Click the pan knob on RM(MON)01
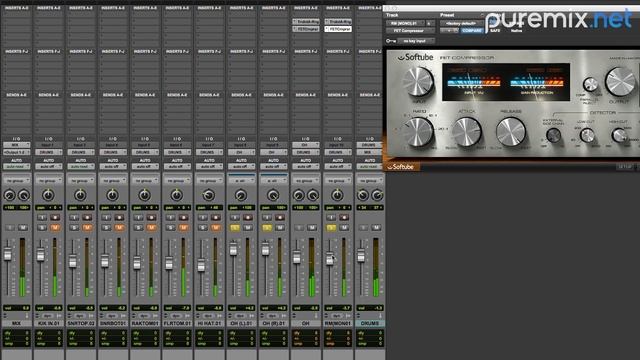Viewport: 640px width, 360px height. (x=337, y=195)
